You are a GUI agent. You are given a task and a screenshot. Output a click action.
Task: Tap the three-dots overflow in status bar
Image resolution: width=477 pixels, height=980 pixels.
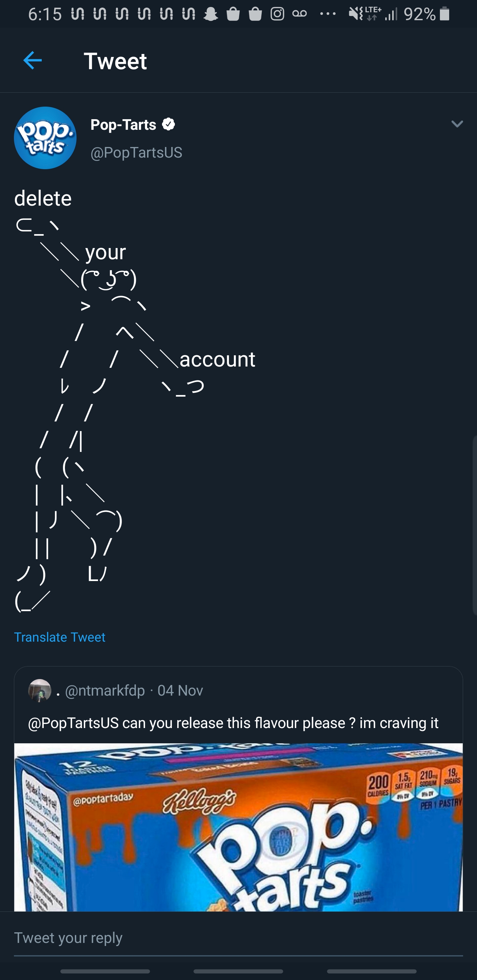point(328,15)
